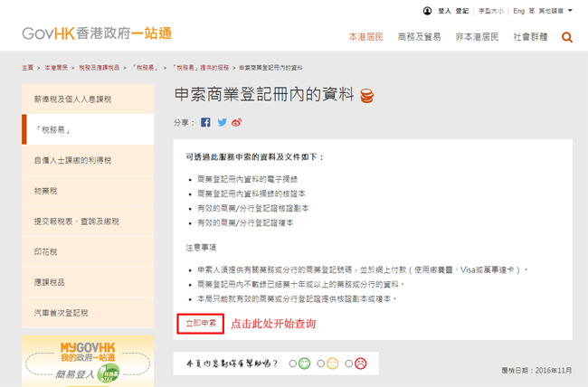Image resolution: width=588 pixels, height=387 pixels.
Task: Click the 立即申索 apply now button
Action: point(200,323)
